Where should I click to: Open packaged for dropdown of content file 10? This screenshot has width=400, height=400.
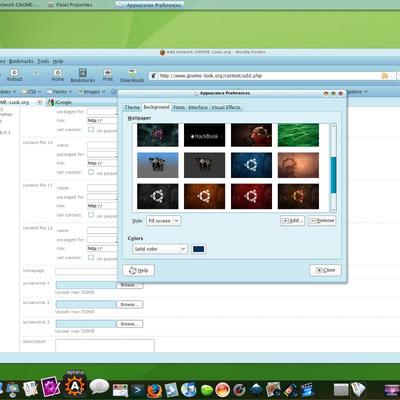click(102, 154)
